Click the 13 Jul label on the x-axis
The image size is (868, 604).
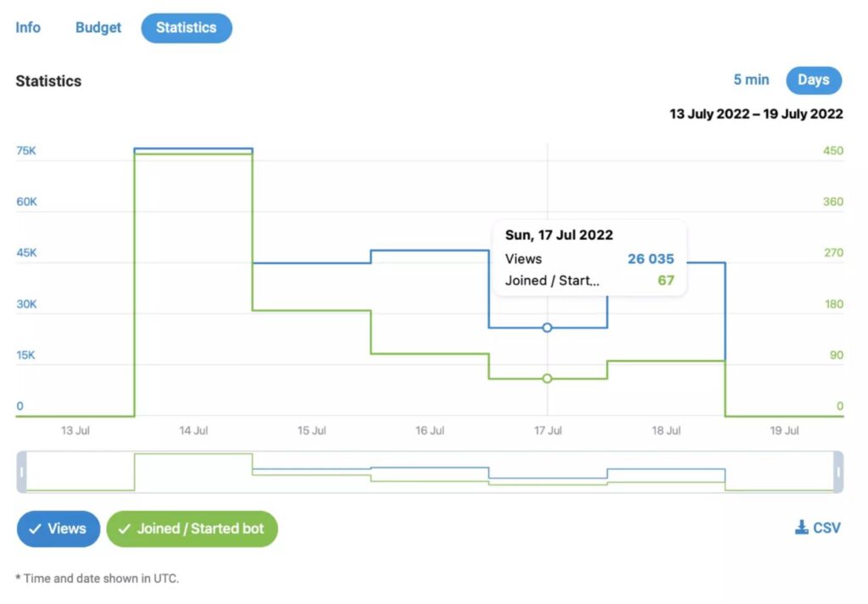(75, 430)
